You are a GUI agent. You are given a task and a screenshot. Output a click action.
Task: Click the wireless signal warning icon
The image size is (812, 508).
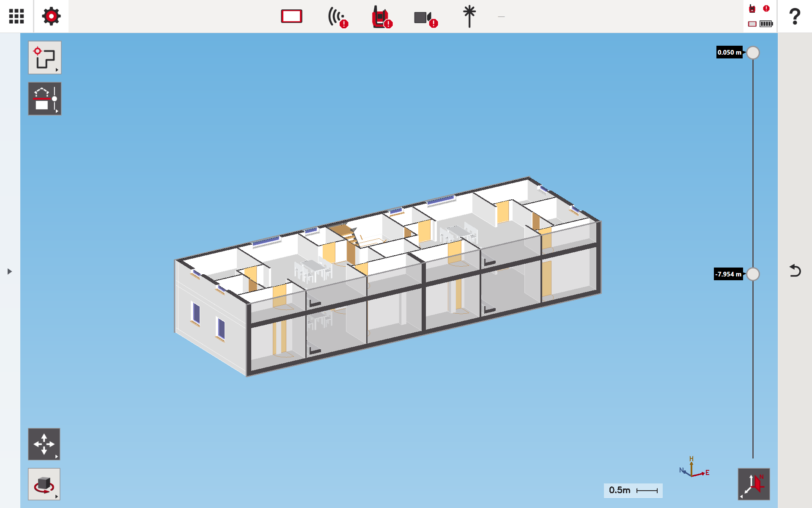pyautogui.click(x=337, y=17)
